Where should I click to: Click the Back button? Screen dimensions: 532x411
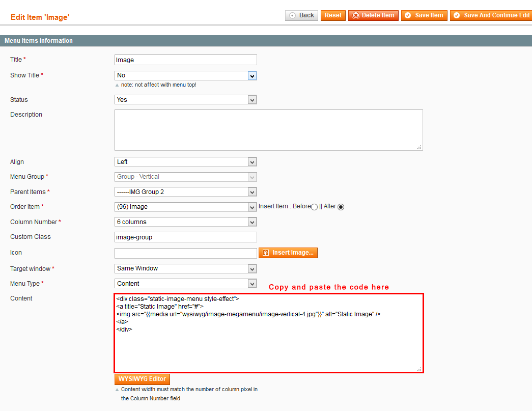point(301,15)
